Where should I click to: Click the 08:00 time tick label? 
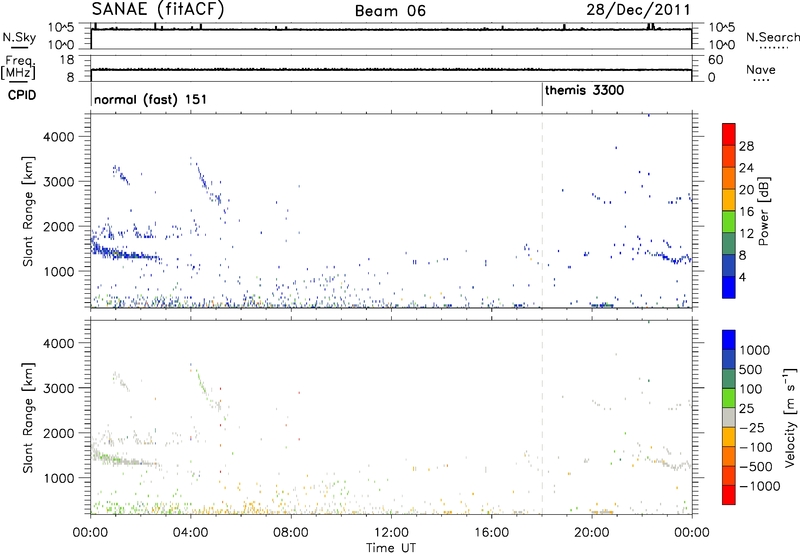290,533
